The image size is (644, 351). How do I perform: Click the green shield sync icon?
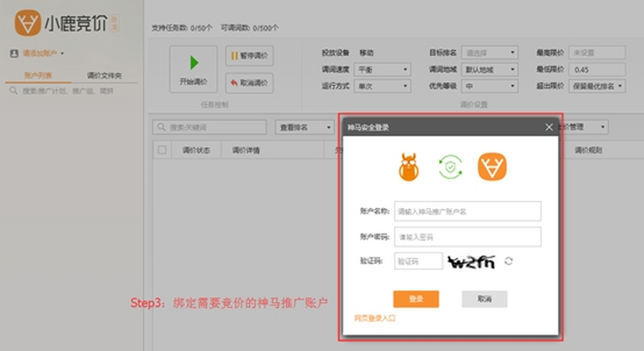[450, 167]
